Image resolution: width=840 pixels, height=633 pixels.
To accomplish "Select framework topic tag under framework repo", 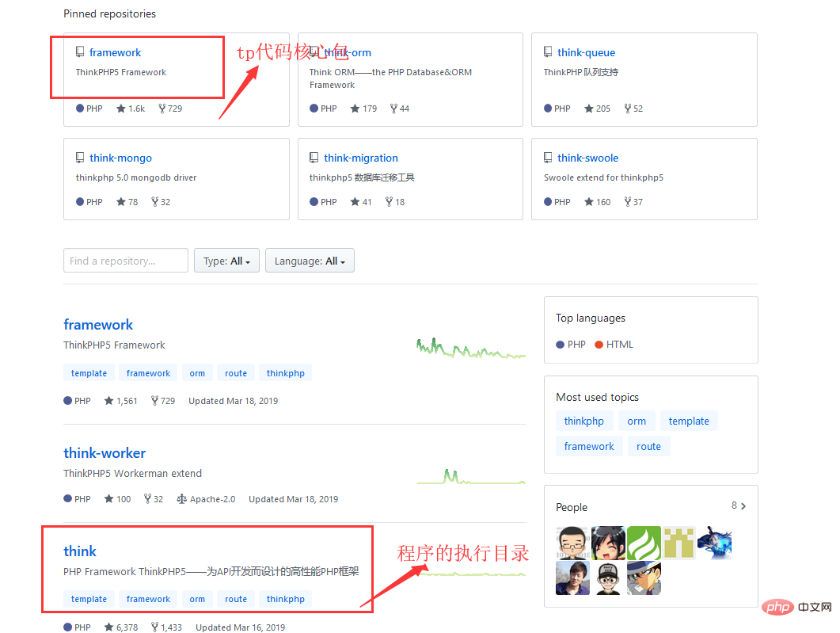I will coord(148,373).
